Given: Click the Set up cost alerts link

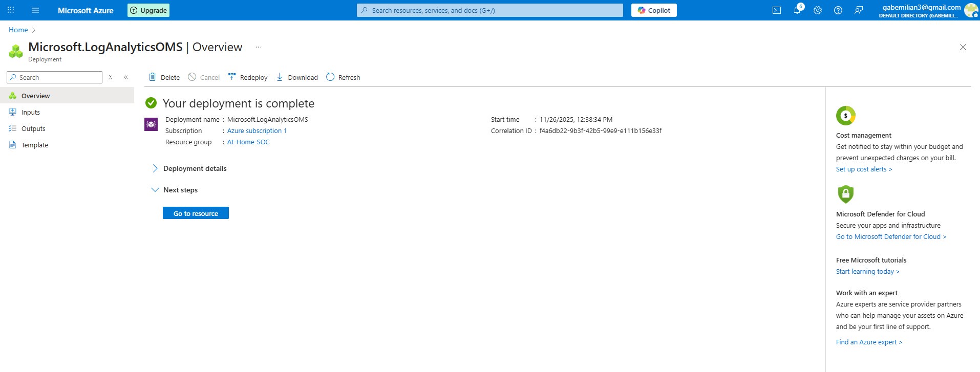Looking at the screenshot, I should [x=864, y=169].
